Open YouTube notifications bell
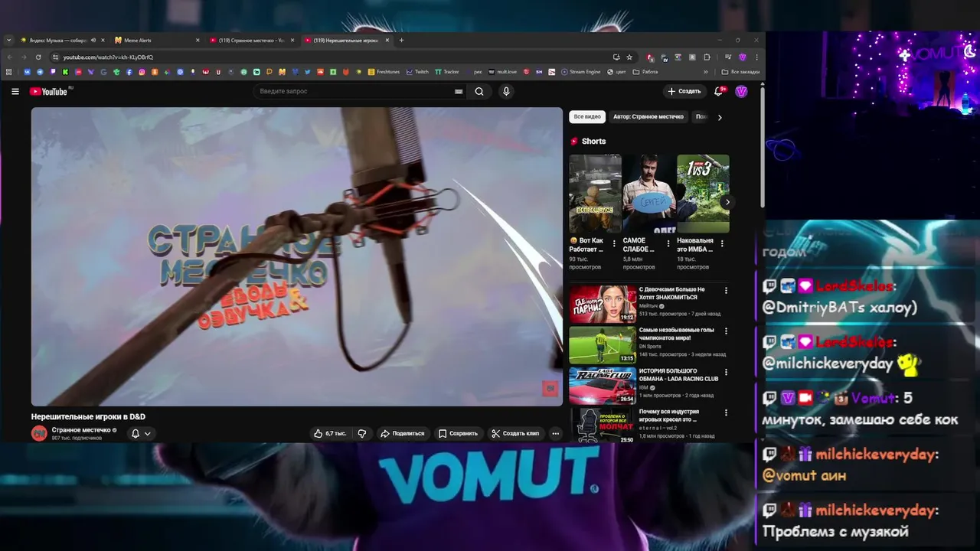 [x=719, y=91]
